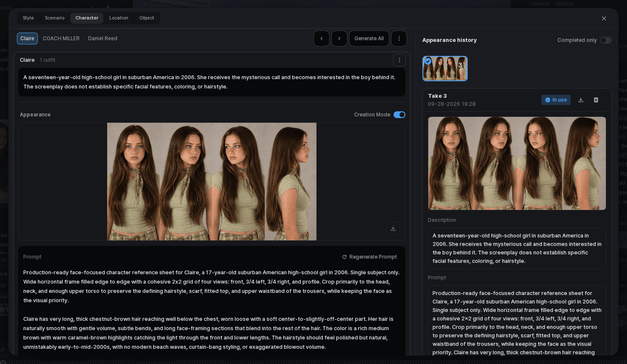Open the Location tab
The image size is (627, 364).
119,18
